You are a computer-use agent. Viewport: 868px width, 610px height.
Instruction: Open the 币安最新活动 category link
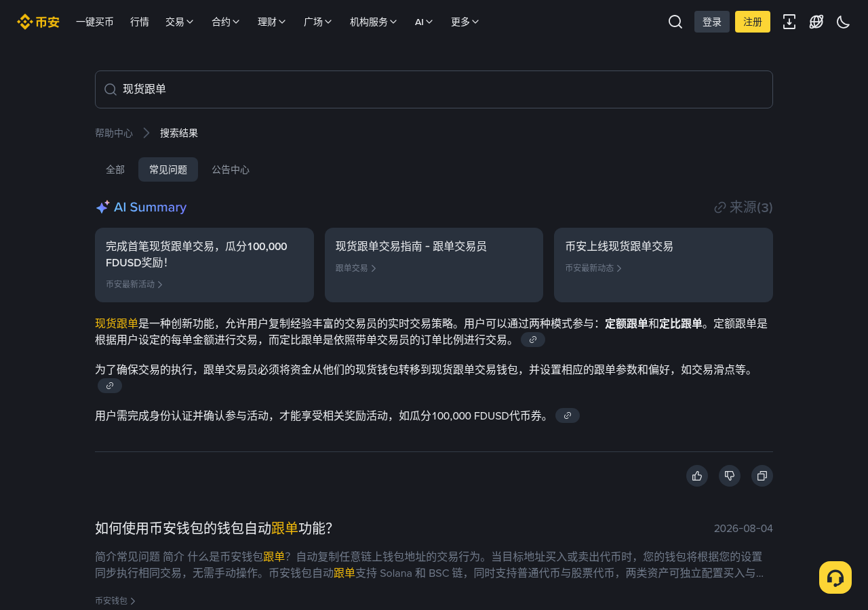pos(134,285)
